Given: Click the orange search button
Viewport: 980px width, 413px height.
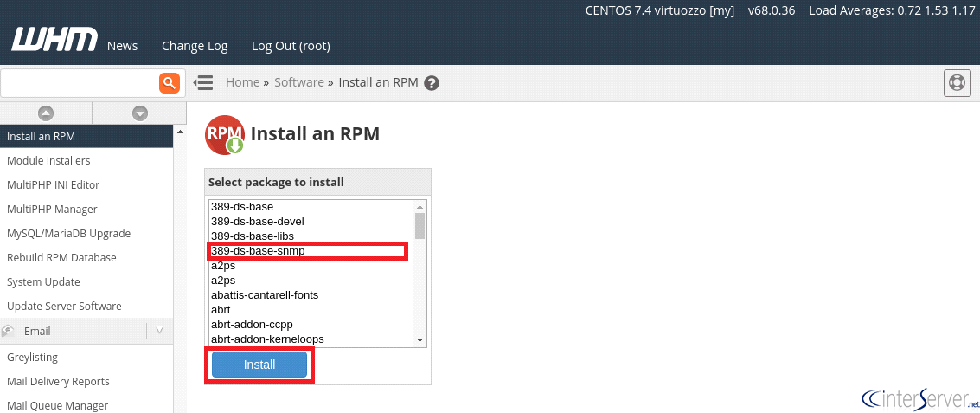Looking at the screenshot, I should pyautogui.click(x=170, y=82).
